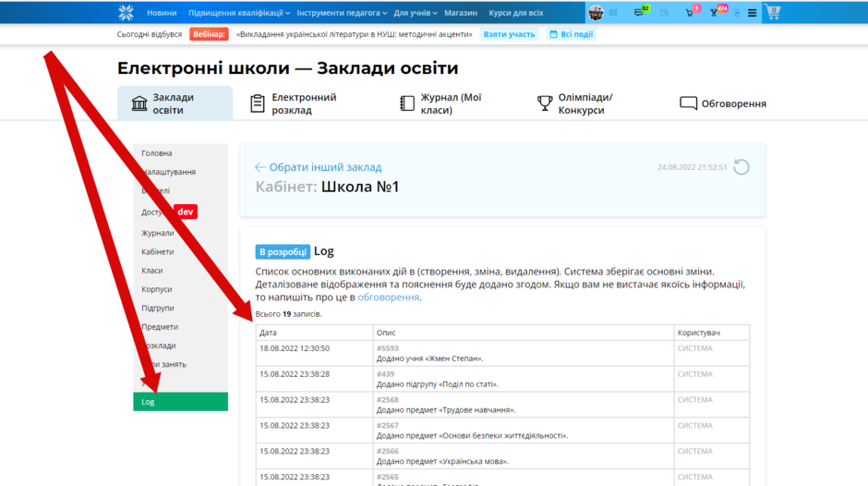
Task: Open the chat messages icon with 62 badge
Action: [640, 12]
